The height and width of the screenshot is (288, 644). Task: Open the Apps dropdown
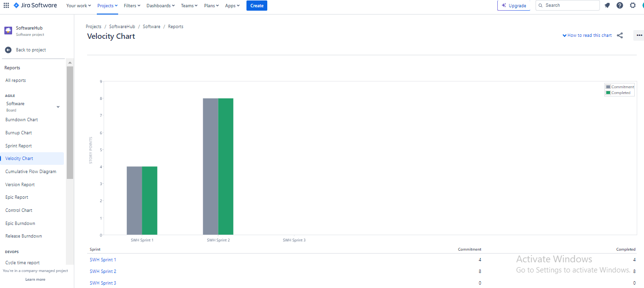232,5
